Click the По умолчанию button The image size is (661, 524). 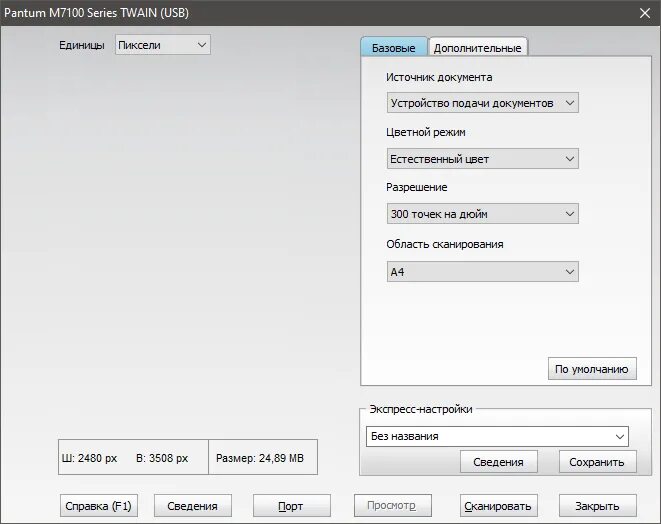tap(592, 369)
